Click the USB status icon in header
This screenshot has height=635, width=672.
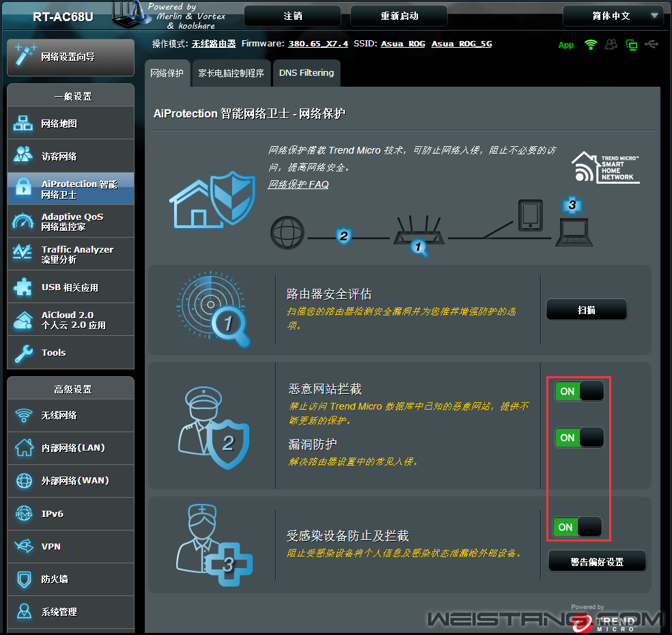[x=652, y=44]
